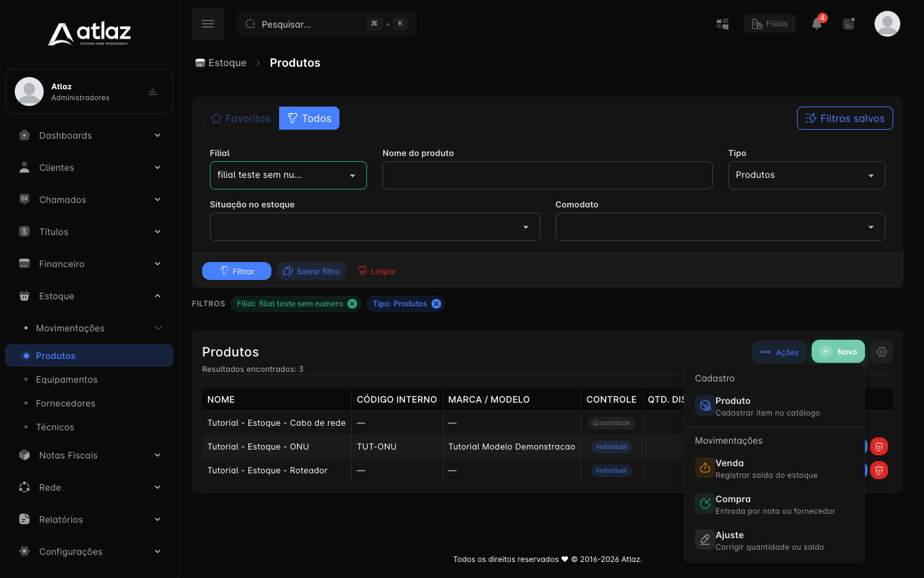The width and height of the screenshot is (924, 578).
Task: Toggle the hamburger sidebar menu button
Action: click(x=208, y=24)
